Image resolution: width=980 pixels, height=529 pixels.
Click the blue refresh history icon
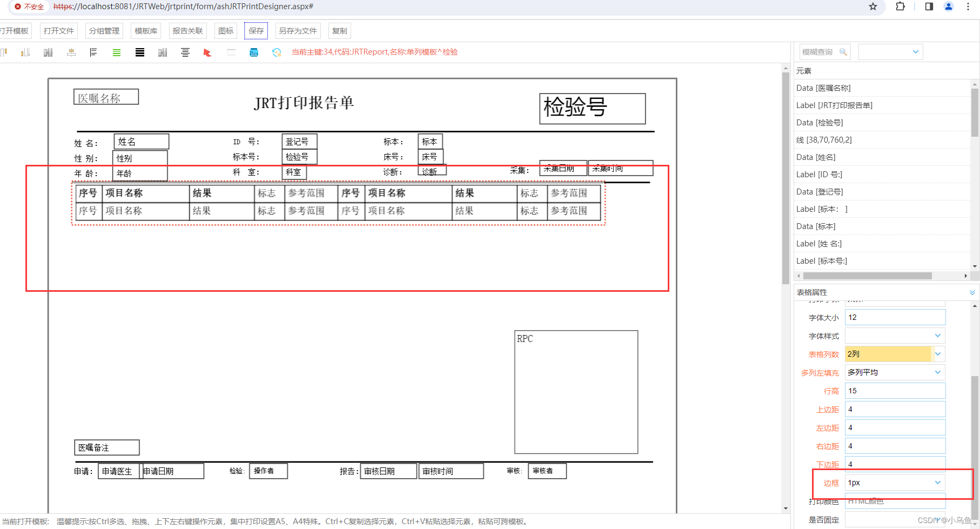277,52
